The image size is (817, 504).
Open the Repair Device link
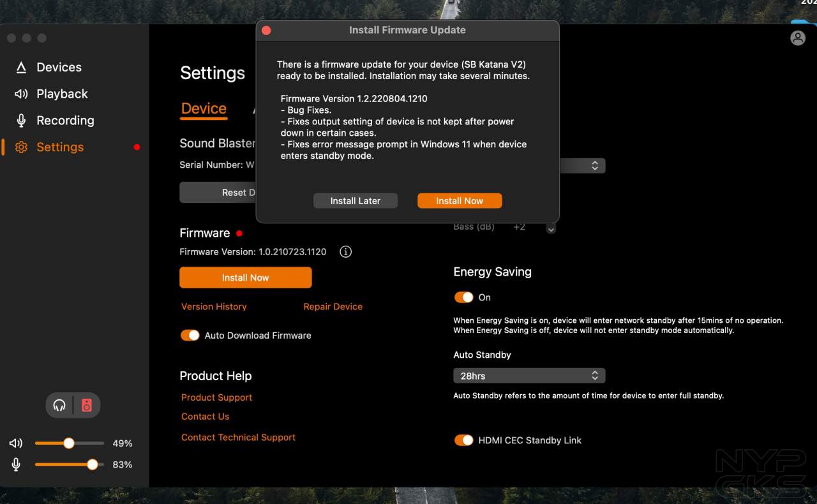pos(333,307)
